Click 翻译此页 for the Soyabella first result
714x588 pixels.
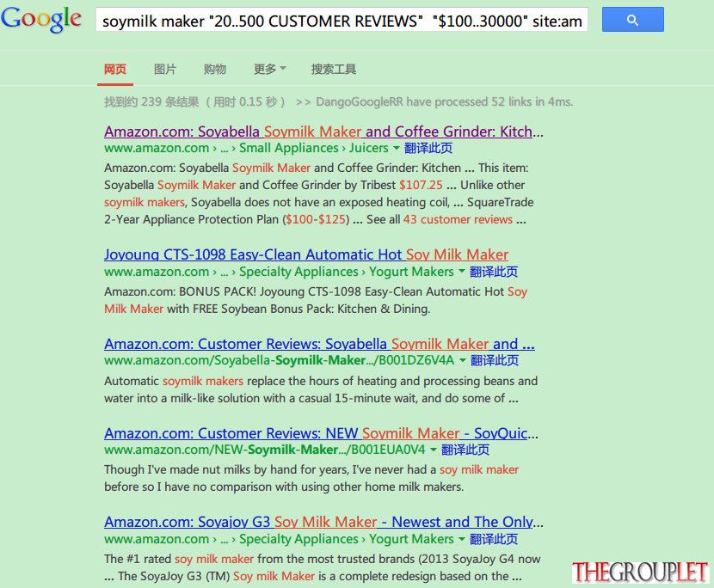click(x=428, y=148)
